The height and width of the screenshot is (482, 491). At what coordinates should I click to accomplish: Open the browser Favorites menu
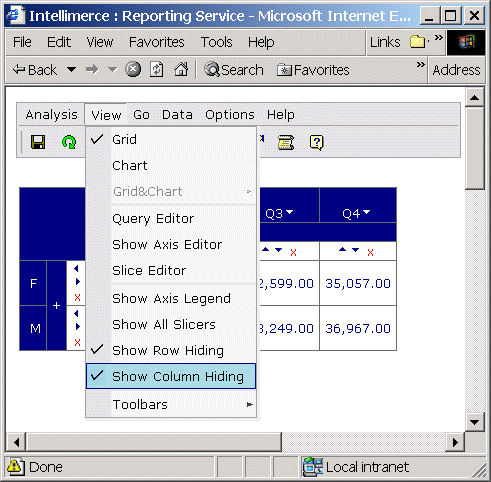point(157,42)
